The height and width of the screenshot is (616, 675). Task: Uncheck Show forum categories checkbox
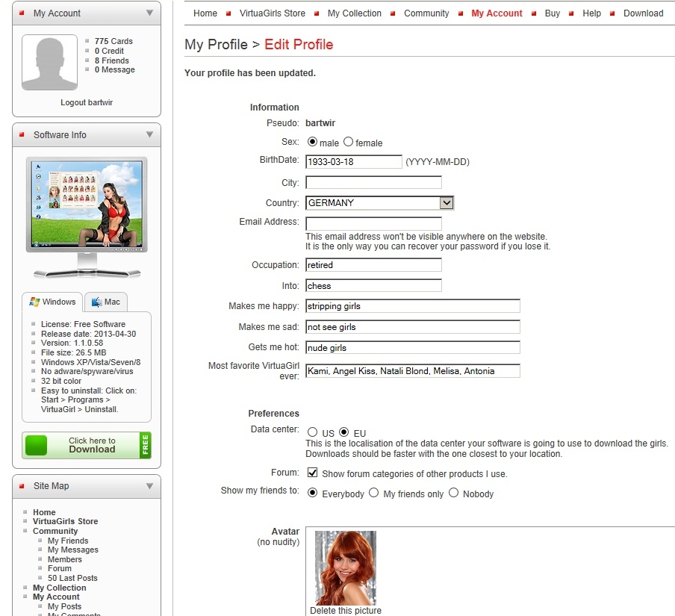[314, 473]
